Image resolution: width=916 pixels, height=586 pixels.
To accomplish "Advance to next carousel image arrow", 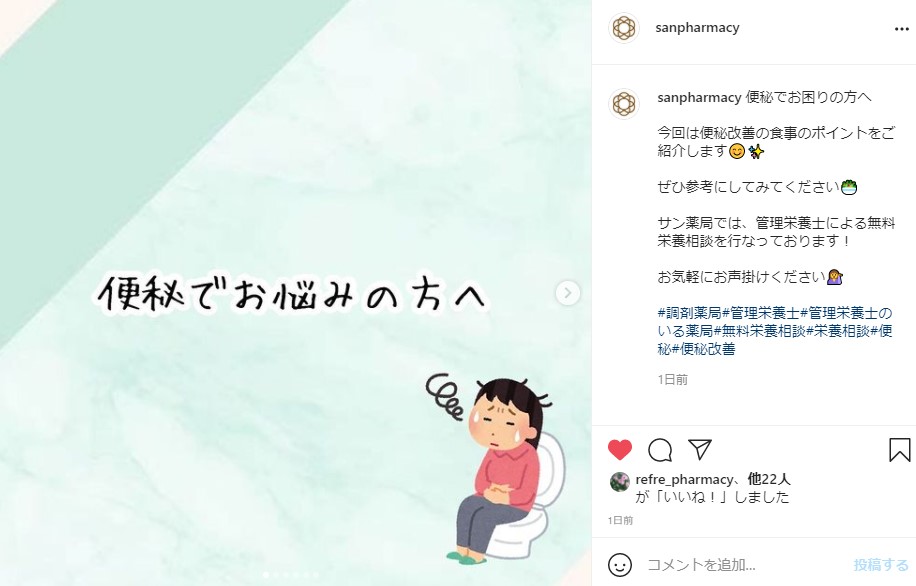I will pyautogui.click(x=567, y=293).
